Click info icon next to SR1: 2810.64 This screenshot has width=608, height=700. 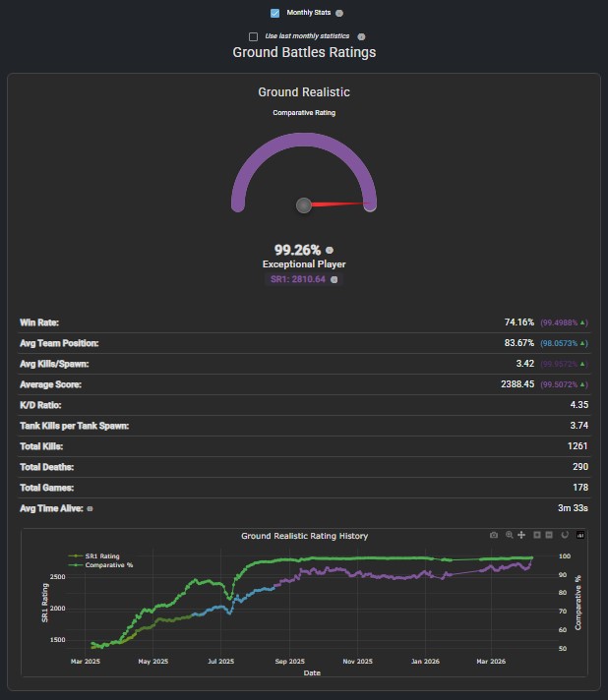(x=334, y=279)
